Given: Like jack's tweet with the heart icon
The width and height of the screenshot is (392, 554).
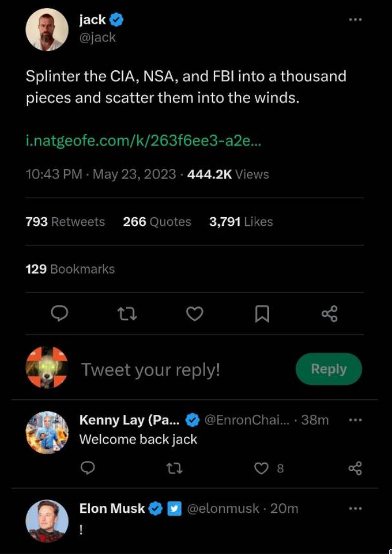Looking at the screenshot, I should [194, 314].
